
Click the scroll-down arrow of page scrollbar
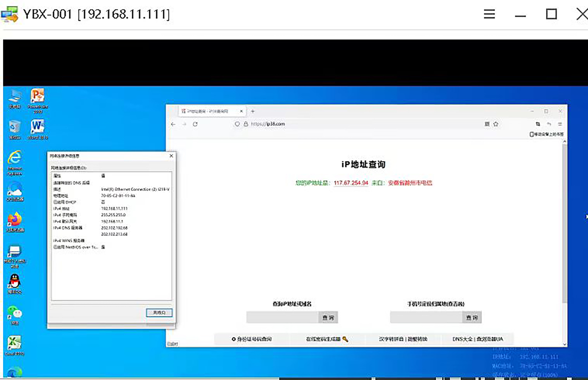[x=565, y=344]
